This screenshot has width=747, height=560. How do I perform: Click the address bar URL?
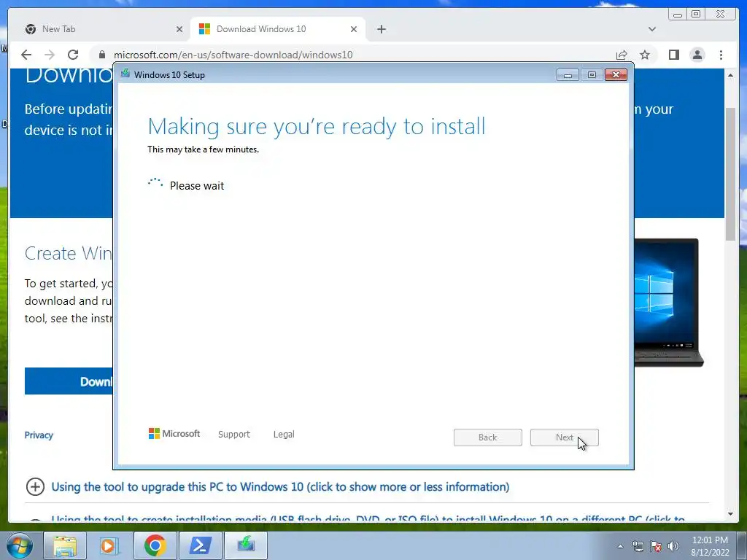point(233,55)
